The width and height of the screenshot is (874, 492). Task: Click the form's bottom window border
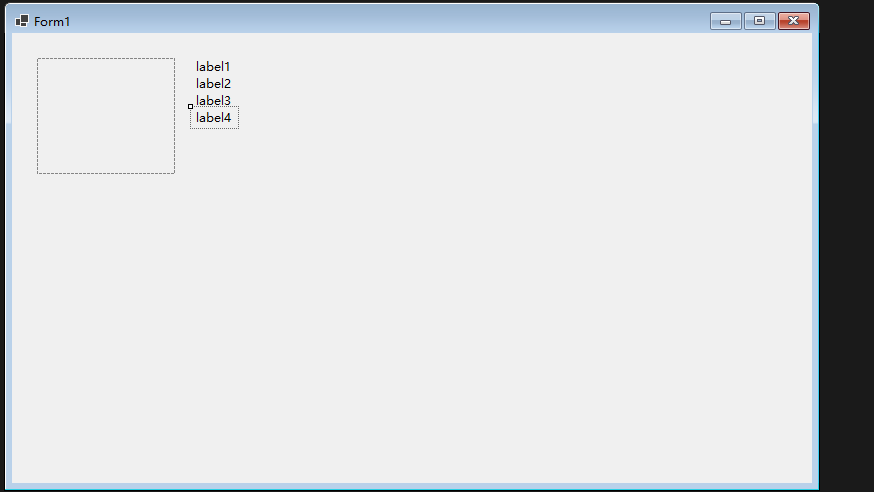pyautogui.click(x=412, y=486)
